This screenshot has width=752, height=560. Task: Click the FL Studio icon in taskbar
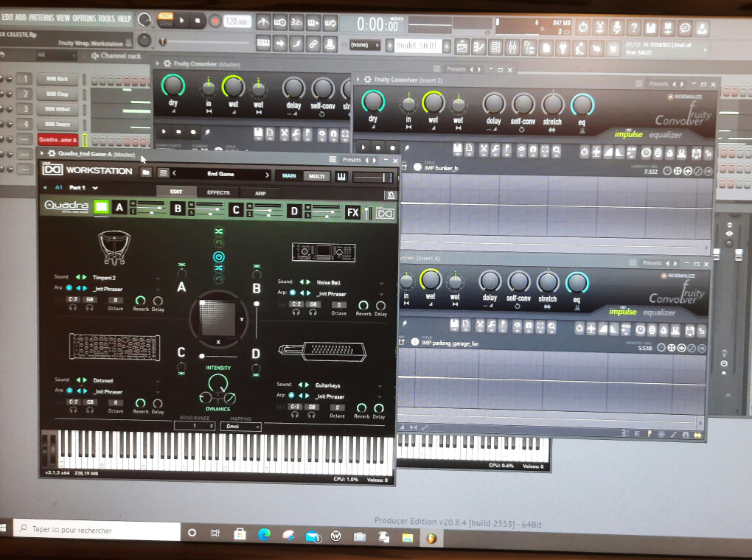pos(431,538)
